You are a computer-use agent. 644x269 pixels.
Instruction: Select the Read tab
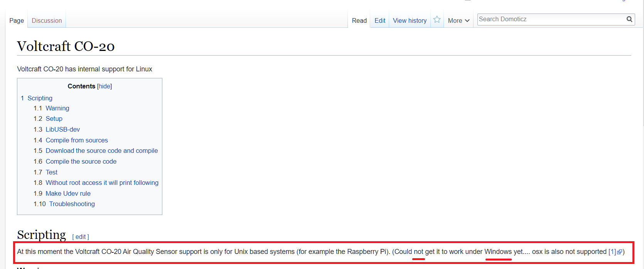359,21
